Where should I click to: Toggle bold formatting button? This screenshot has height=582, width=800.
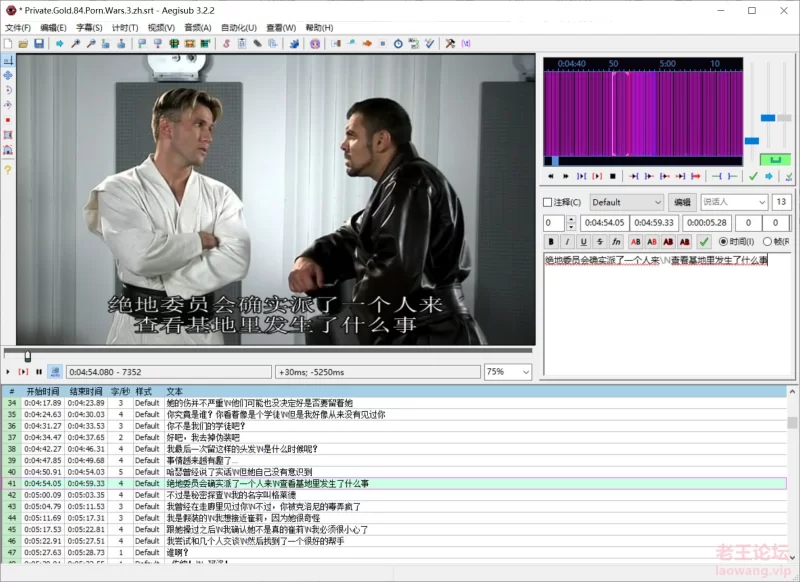[x=551, y=241]
